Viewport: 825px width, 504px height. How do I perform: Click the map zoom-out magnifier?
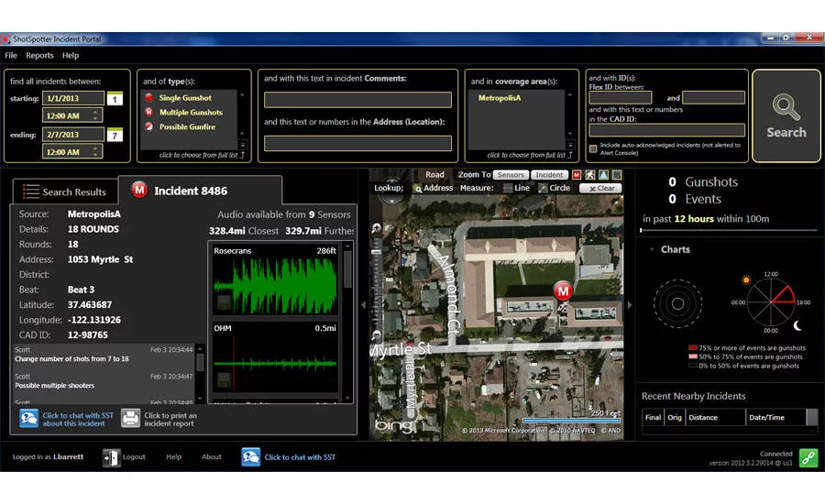376,335
